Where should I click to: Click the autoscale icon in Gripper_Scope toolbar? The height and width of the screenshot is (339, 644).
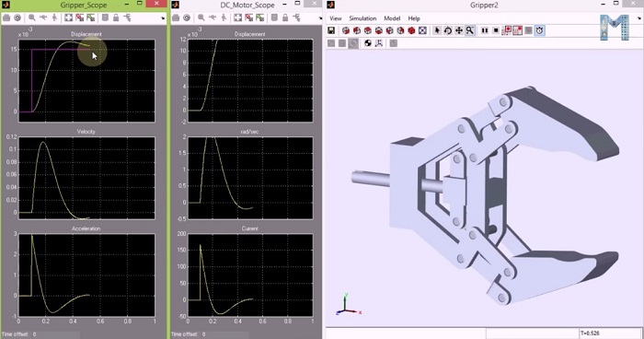[x=69, y=18]
